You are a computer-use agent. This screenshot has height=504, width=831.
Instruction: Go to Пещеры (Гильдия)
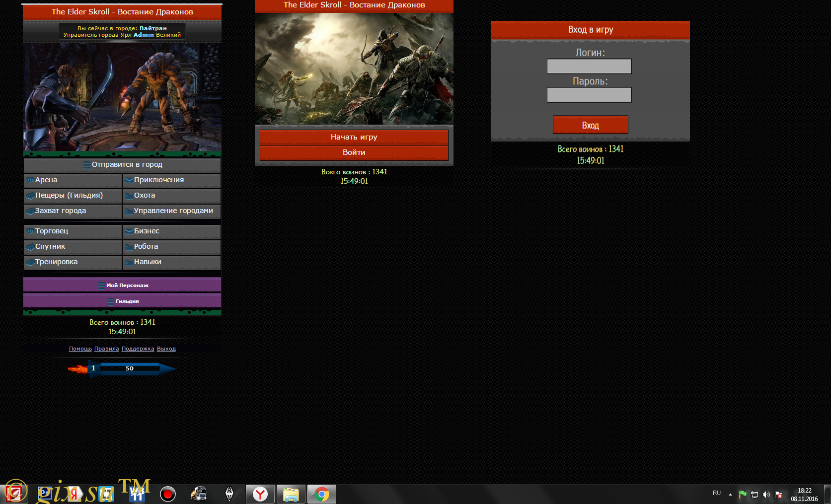(x=73, y=196)
